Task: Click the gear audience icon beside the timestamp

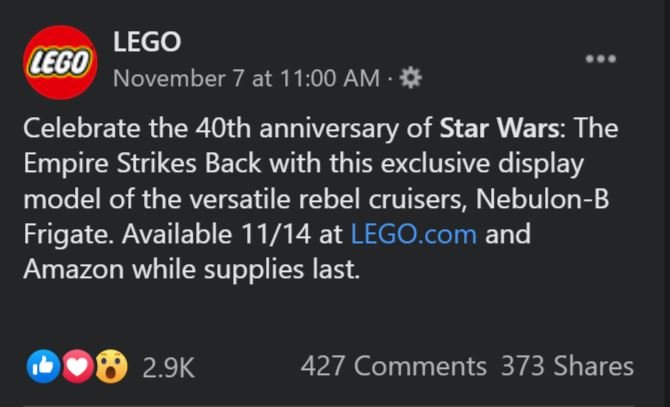Action: click(411, 77)
